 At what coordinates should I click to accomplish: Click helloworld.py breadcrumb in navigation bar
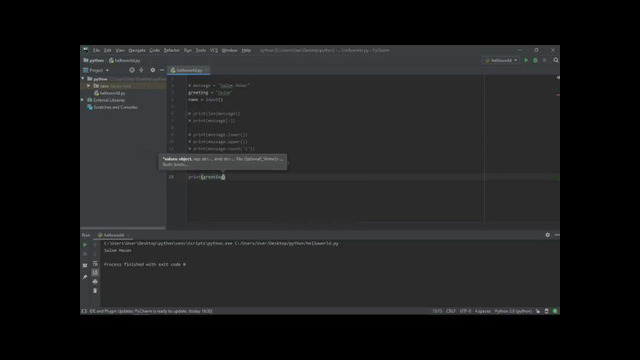pos(124,60)
